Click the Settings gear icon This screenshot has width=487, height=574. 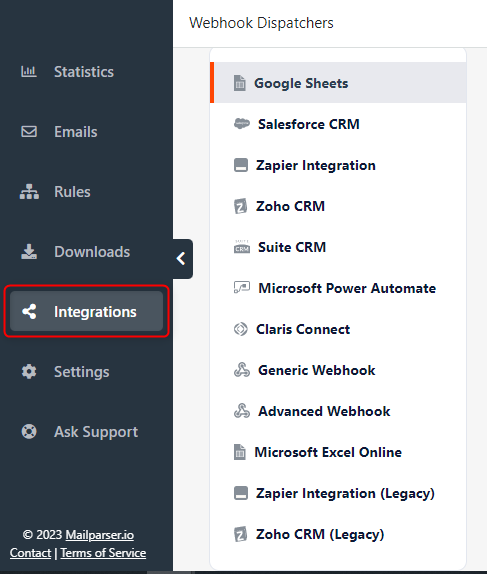click(29, 372)
